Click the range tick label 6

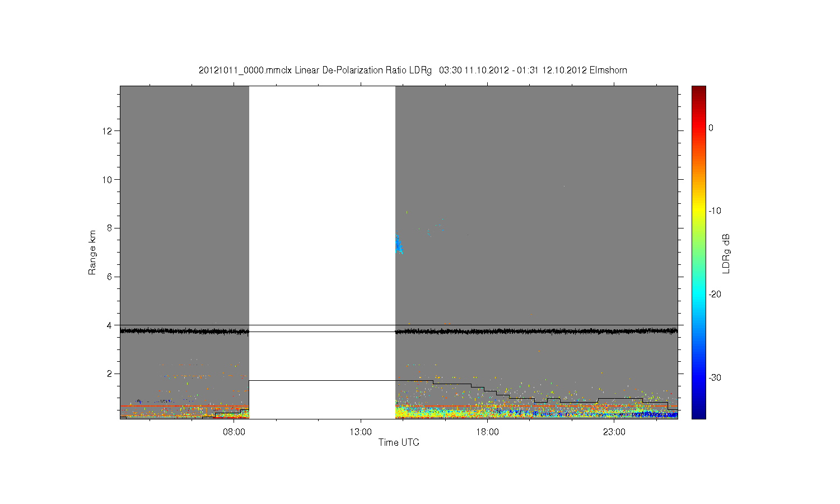(x=110, y=277)
